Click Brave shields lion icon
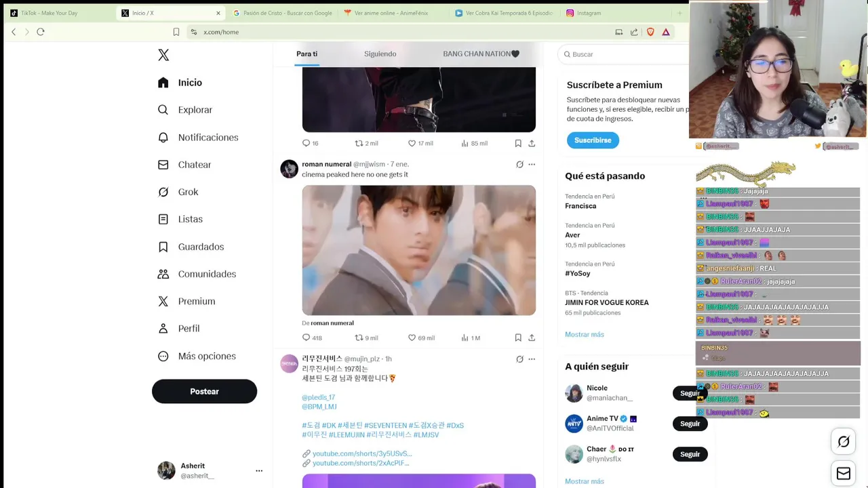The height and width of the screenshot is (488, 868). [650, 32]
